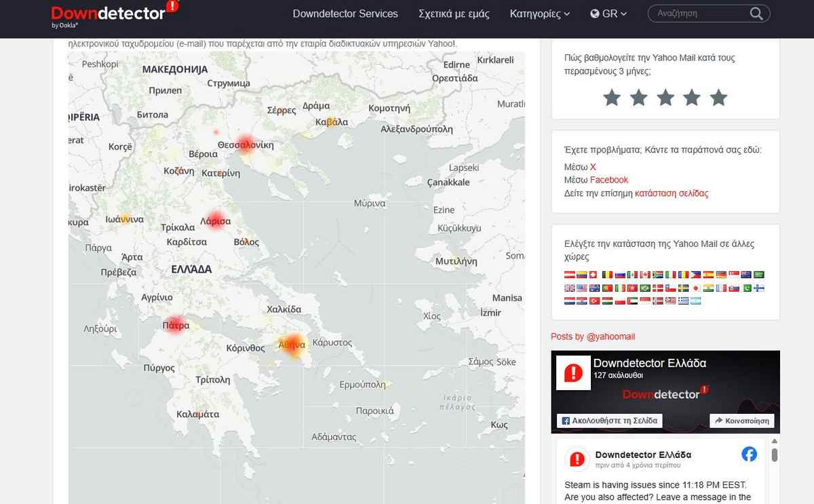
Task: Open the GR country selector dropdown
Action: click(x=608, y=14)
